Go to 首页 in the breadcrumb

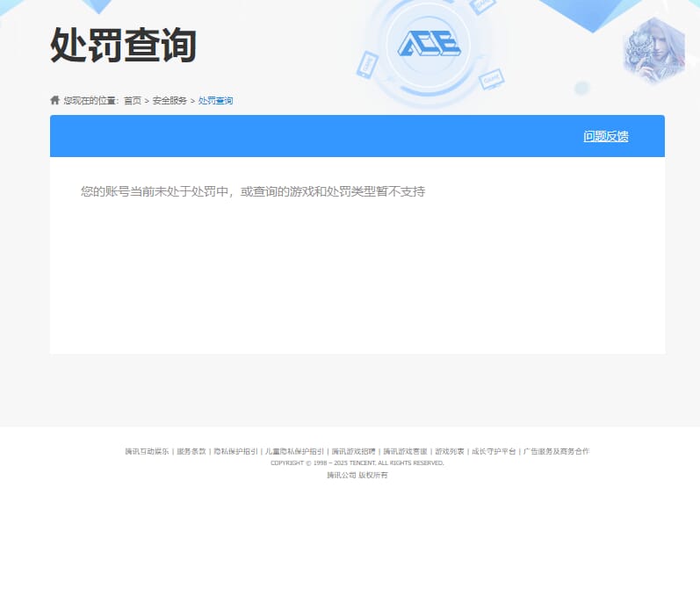(132, 101)
